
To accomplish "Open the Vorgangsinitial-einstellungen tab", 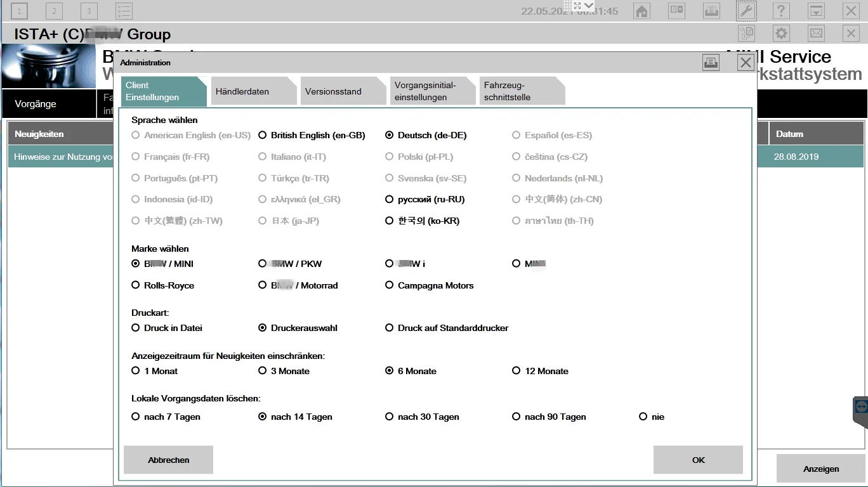I will [x=432, y=91].
